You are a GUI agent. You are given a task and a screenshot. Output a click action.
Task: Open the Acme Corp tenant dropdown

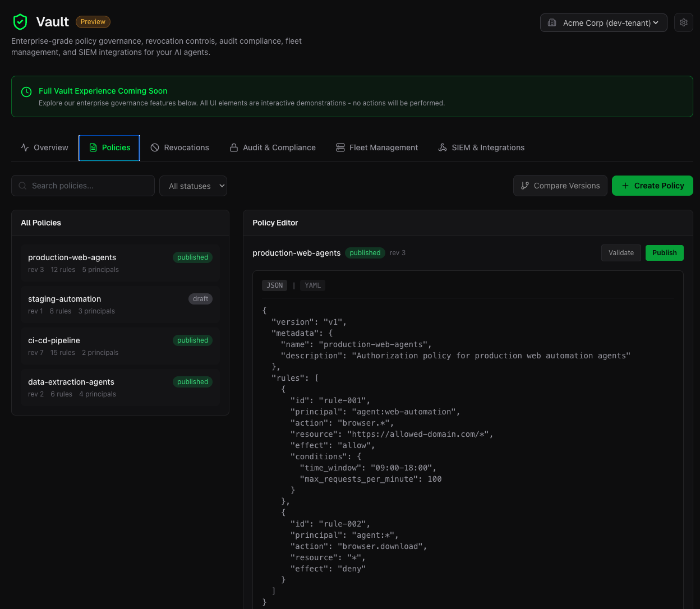pyautogui.click(x=603, y=23)
